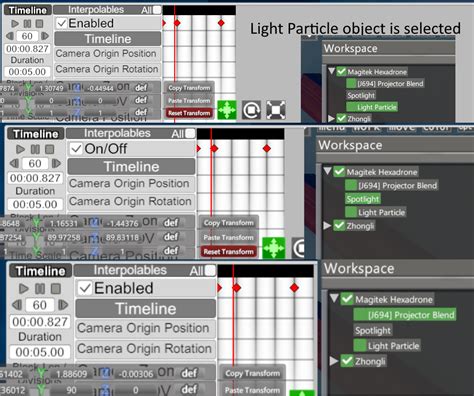Click rightmost red keyframe diamond in bottom timeline
The image size is (474, 396).
tap(294, 288)
